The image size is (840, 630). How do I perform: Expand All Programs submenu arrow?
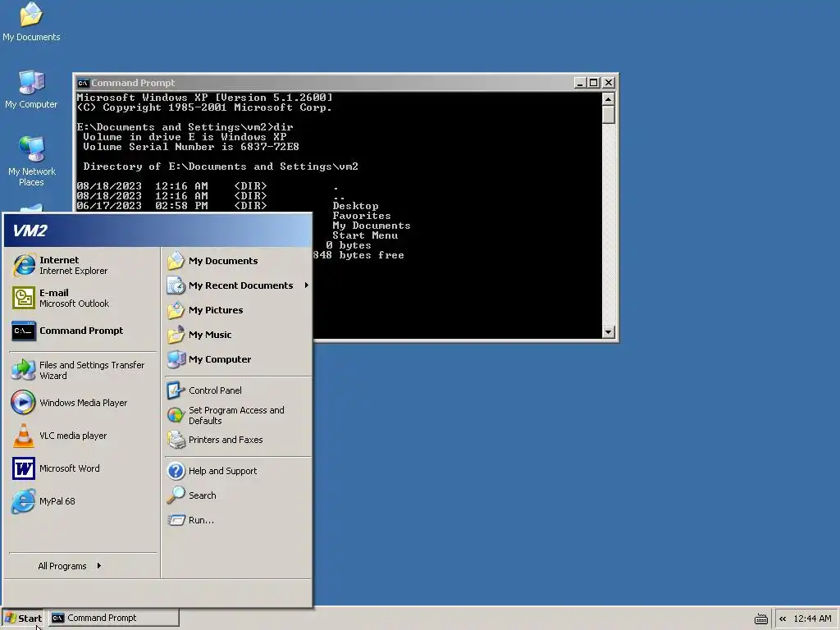pyautogui.click(x=99, y=566)
